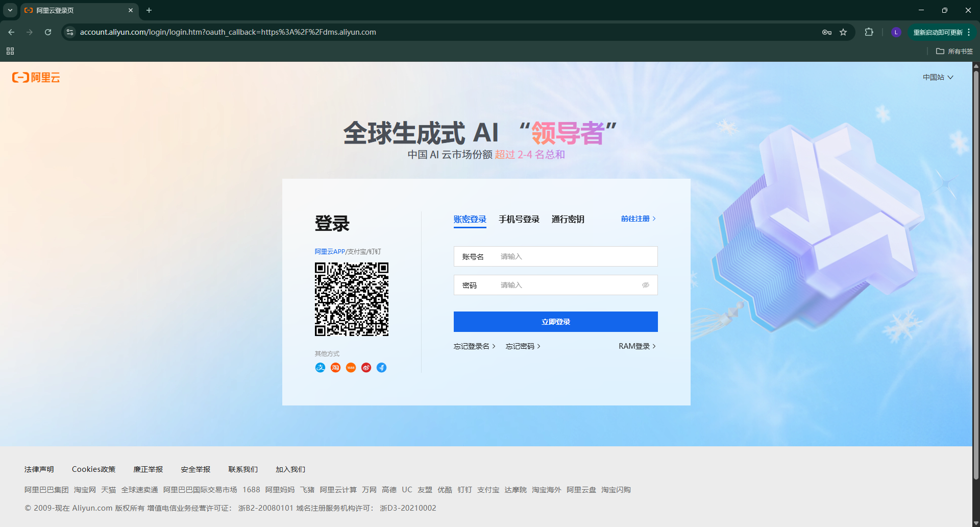Open the 浙B2-20080101 license link
This screenshot has width=980, height=527.
(x=266, y=508)
